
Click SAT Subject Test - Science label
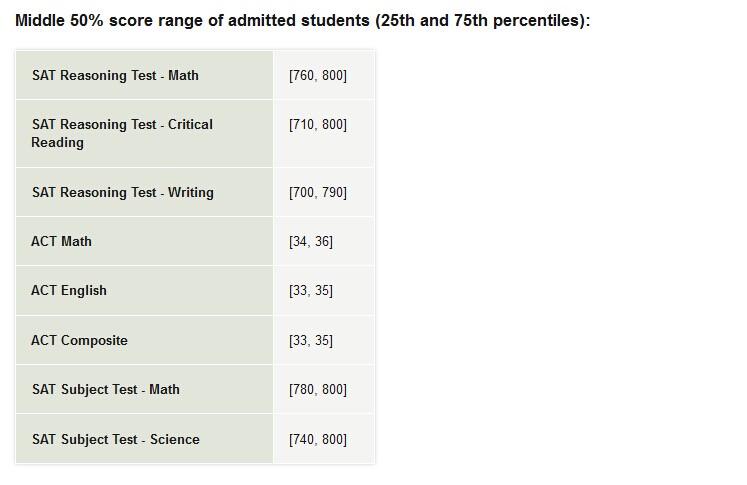click(x=115, y=439)
